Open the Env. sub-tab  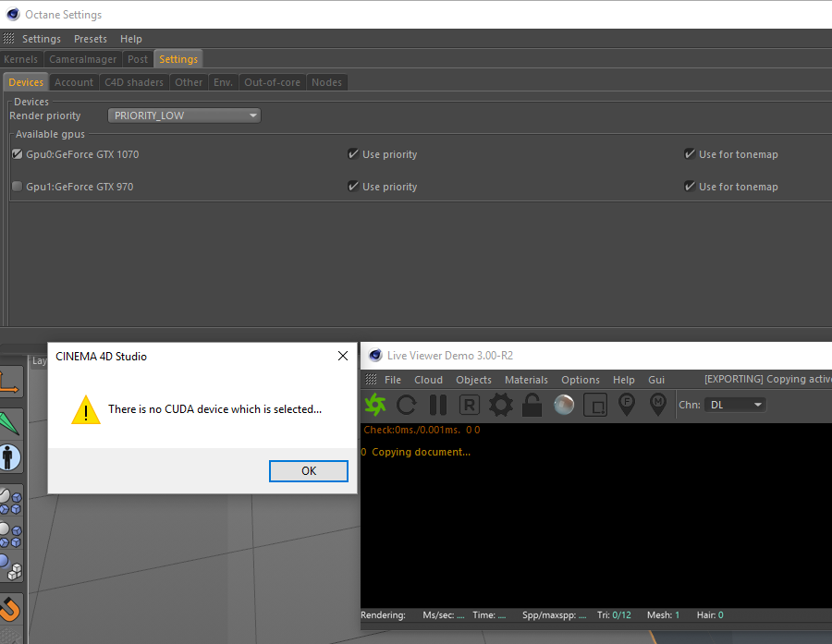point(224,82)
